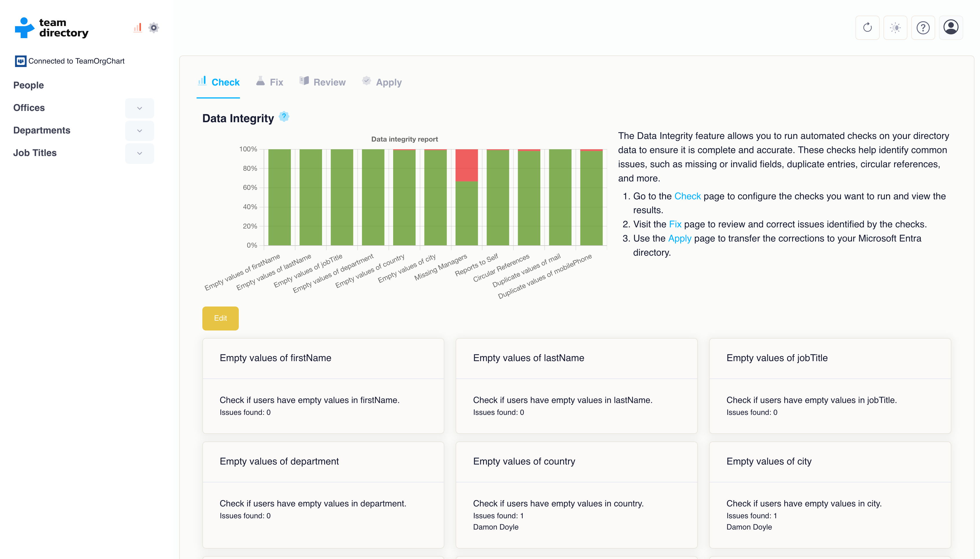Screen dimensions: 980x559
Task: Follow the Fix link in instructions
Action: click(675, 224)
